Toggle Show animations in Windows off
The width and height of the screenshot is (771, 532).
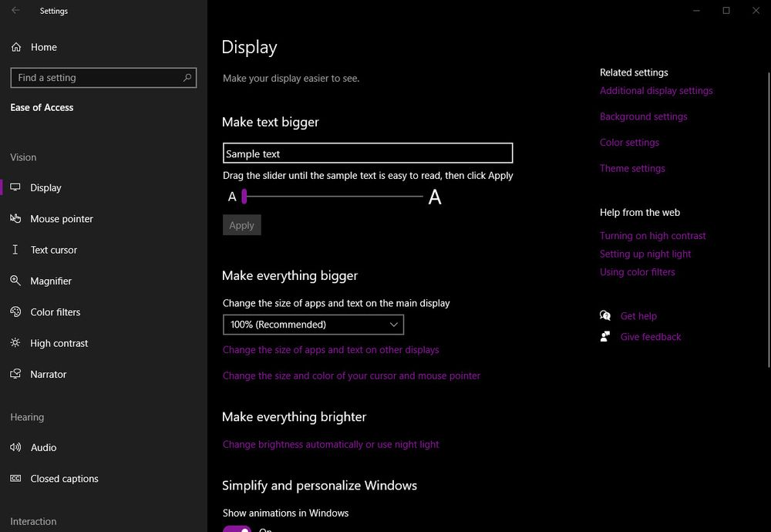[x=237, y=529]
